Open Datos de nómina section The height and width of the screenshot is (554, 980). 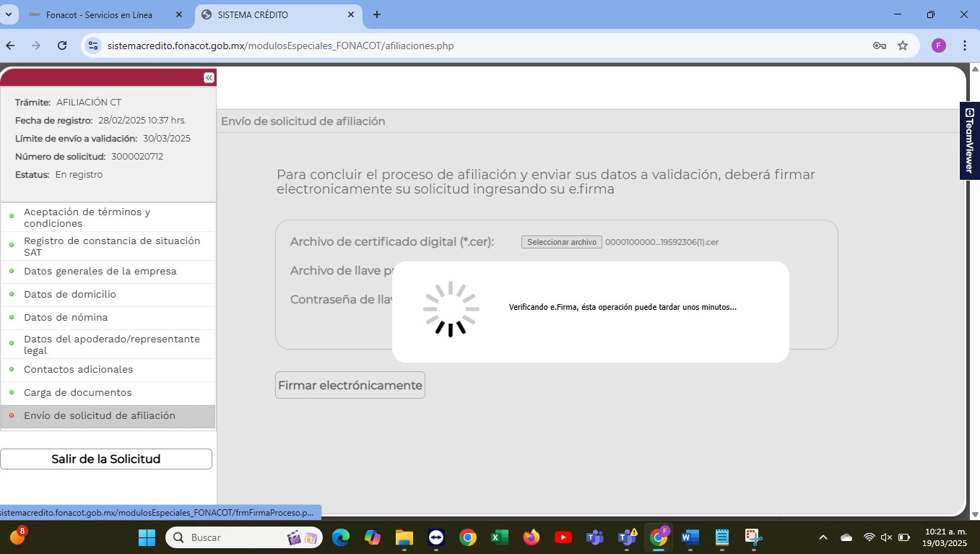(66, 317)
